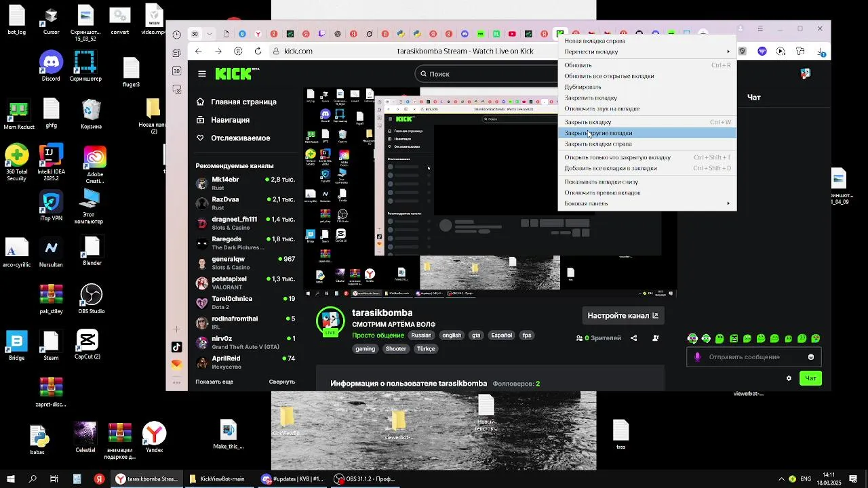868x488 pixels.
Task: Open OBS Studio desktop shortcut
Action: click(x=91, y=299)
